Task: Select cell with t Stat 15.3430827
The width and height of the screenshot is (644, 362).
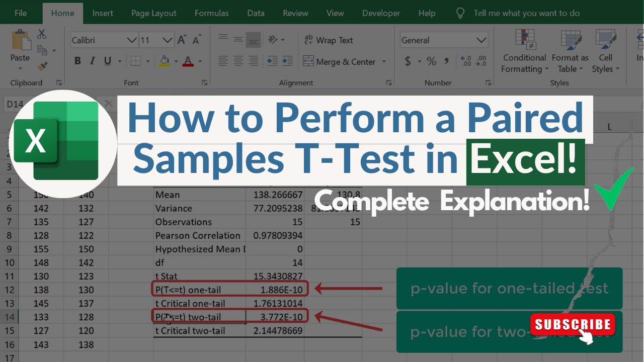Action: (275, 276)
